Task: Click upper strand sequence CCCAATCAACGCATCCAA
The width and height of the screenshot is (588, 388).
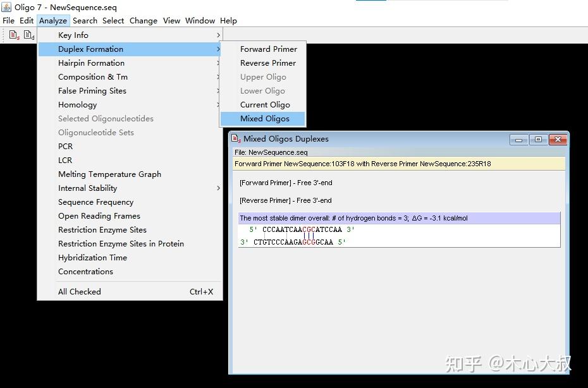Action: 302,229
